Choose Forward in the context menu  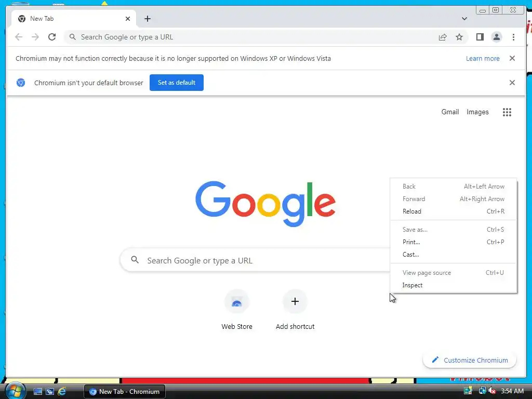[453, 199]
